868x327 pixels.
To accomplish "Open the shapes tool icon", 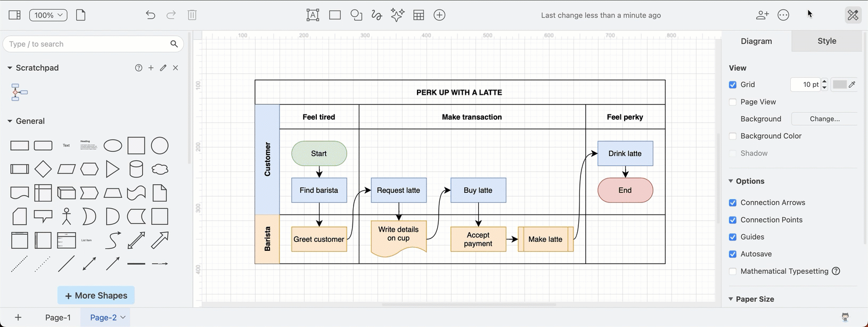I will click(356, 15).
